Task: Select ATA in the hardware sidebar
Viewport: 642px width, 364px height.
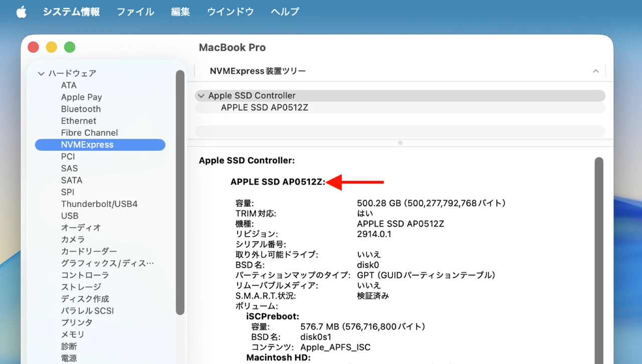Action: 69,85
